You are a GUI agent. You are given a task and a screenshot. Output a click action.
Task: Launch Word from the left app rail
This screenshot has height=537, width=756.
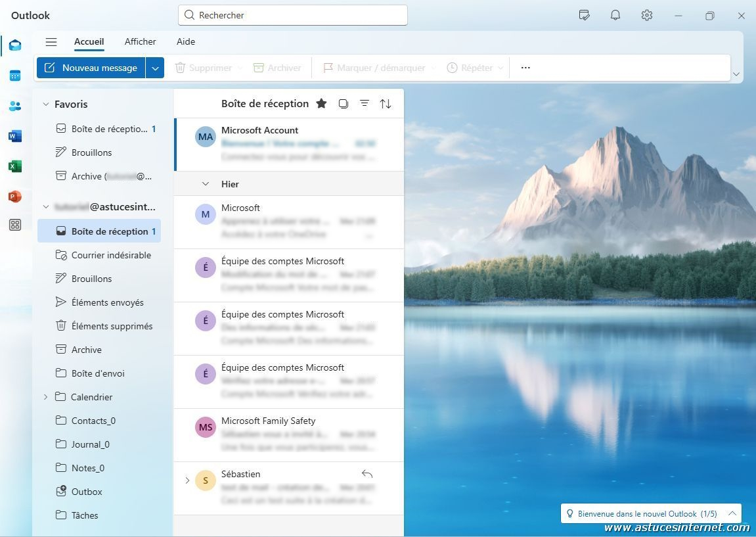[x=15, y=136]
